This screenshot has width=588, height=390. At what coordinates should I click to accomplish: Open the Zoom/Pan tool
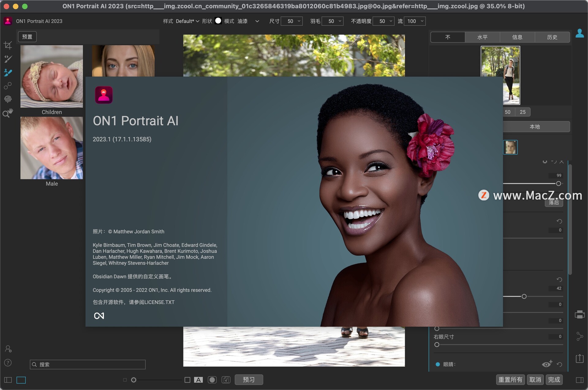(x=8, y=113)
